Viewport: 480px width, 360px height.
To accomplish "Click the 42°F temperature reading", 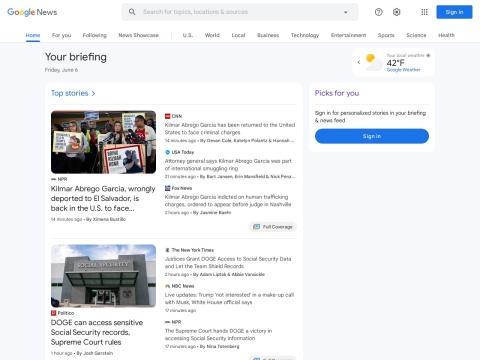I will pos(396,63).
